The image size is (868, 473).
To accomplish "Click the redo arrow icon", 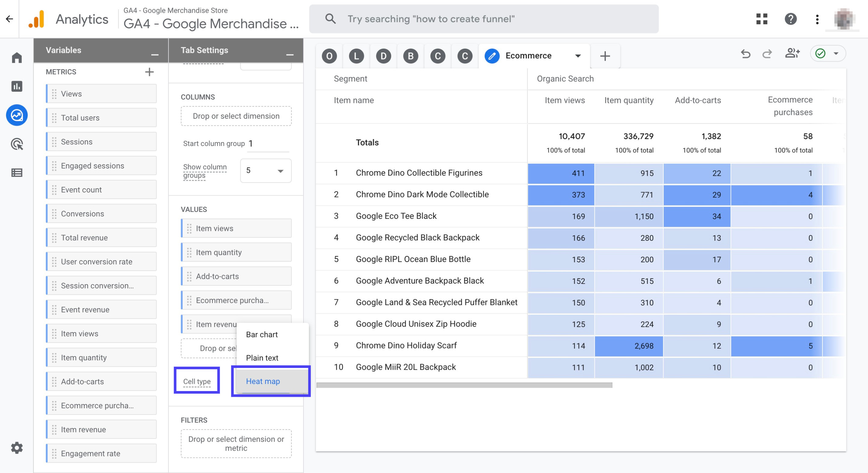I will 767,54.
